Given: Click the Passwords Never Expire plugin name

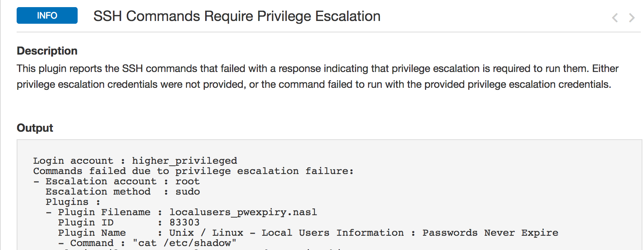Looking at the screenshot, I should [x=364, y=233].
